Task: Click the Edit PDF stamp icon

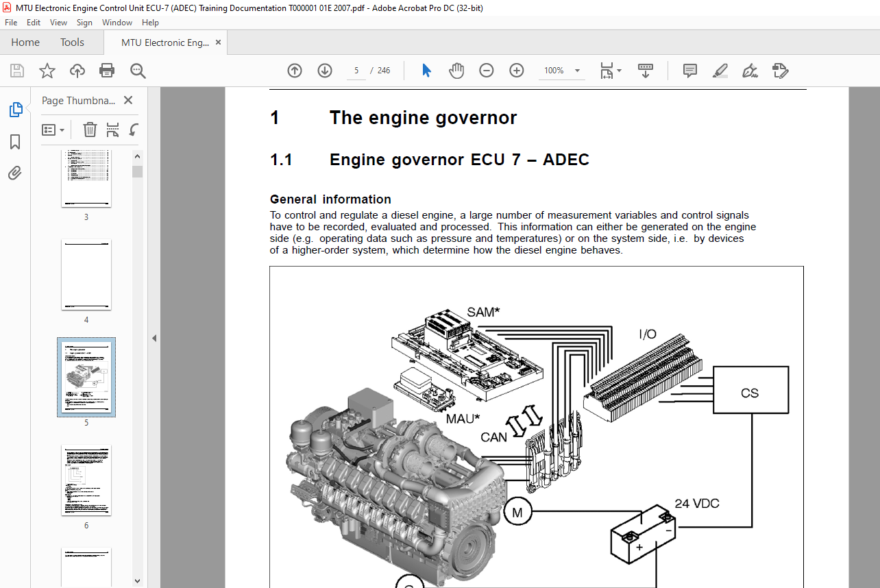Action: point(780,71)
